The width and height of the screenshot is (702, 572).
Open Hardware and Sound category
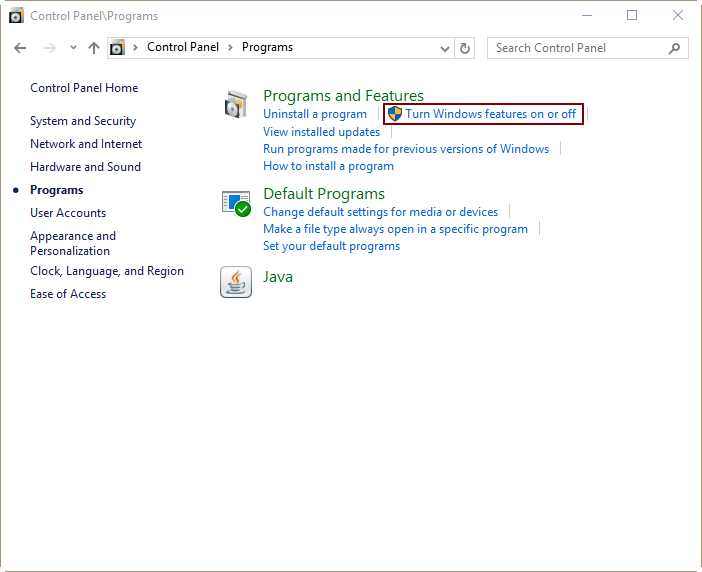click(x=86, y=166)
